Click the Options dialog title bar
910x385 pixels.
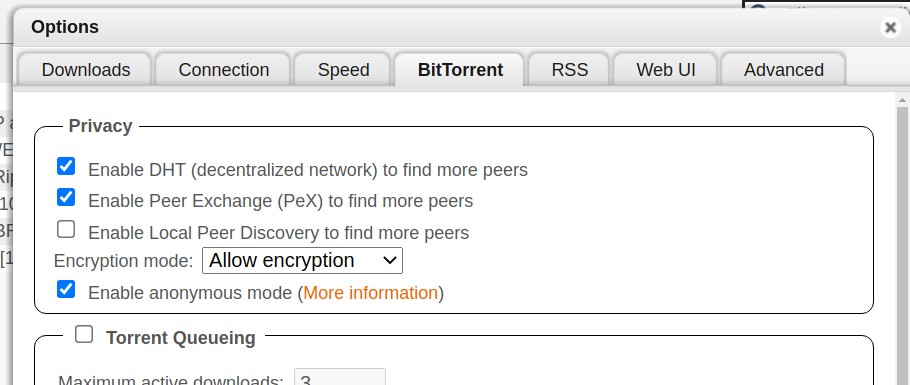coord(447,27)
